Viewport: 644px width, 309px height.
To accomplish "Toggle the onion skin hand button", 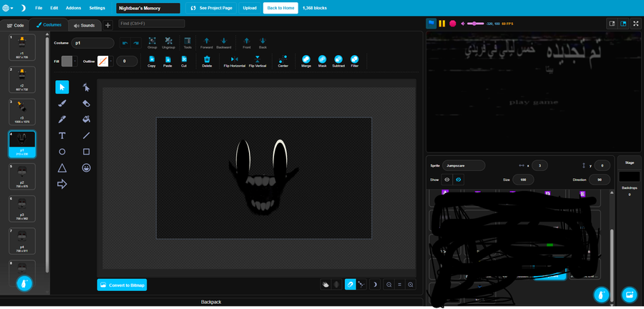I will click(326, 285).
